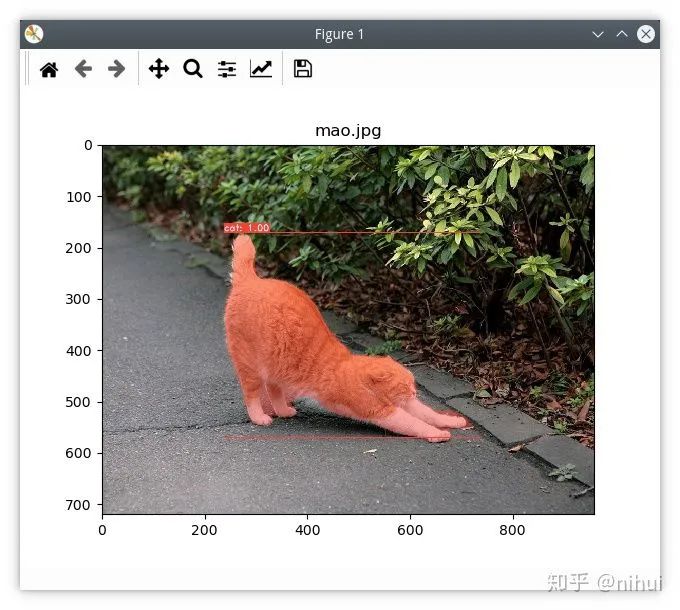Screen dimensions: 680x610
Task: Click the cat: 1.00 detection label
Action: (x=247, y=228)
